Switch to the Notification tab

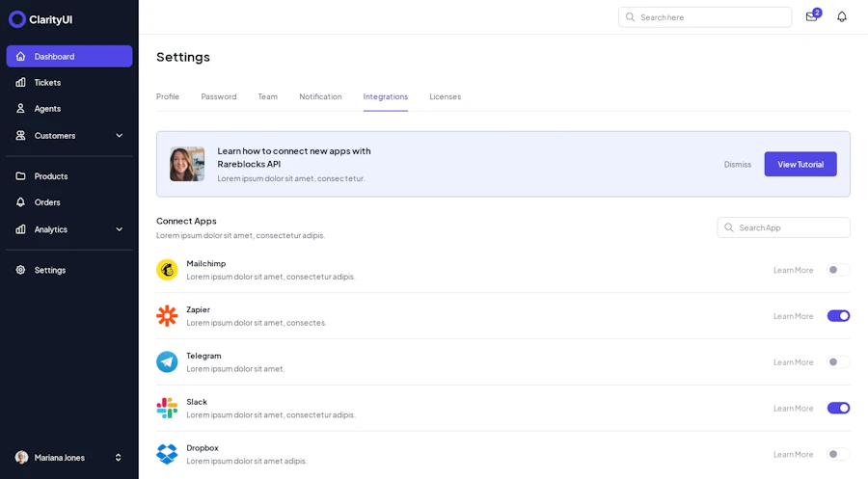pos(320,96)
